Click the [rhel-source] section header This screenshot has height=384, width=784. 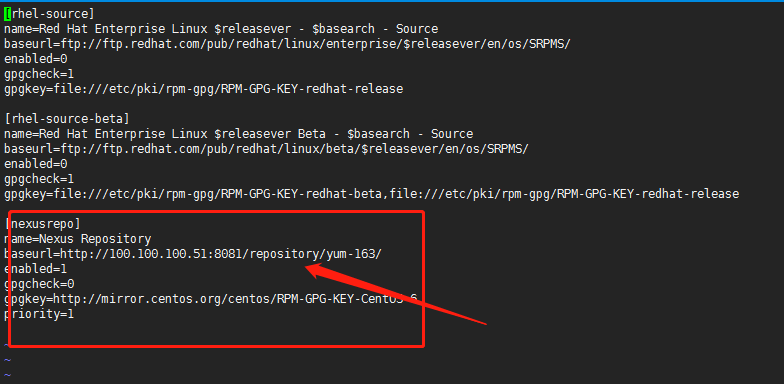[x=49, y=14]
